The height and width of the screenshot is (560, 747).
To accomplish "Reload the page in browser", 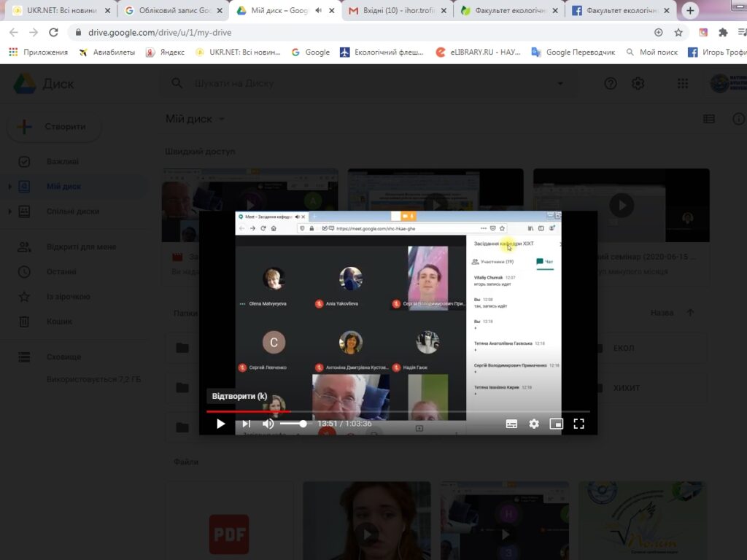I will point(53,33).
